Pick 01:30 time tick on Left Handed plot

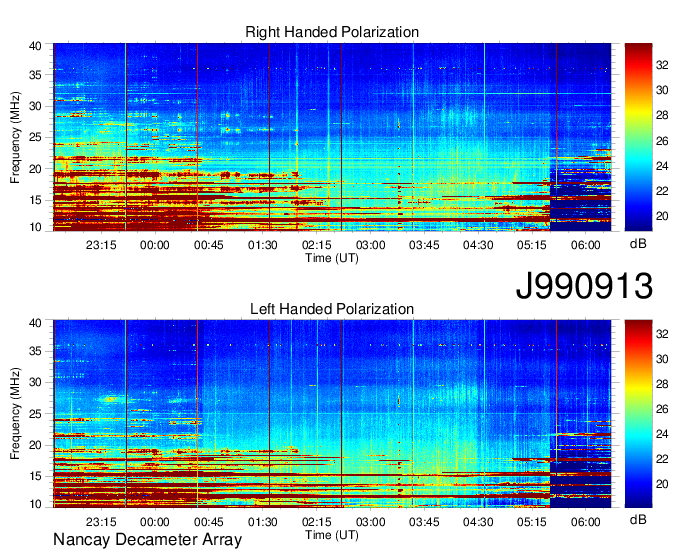tap(262, 522)
